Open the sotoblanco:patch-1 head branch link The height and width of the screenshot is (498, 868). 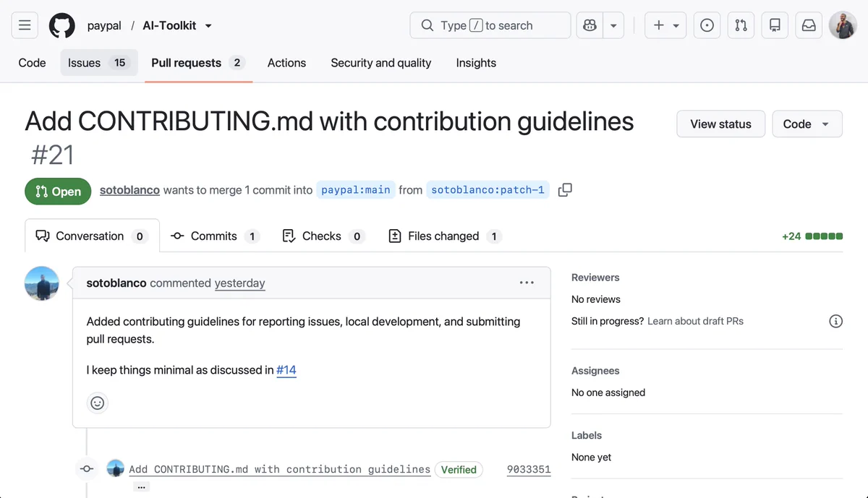point(488,190)
